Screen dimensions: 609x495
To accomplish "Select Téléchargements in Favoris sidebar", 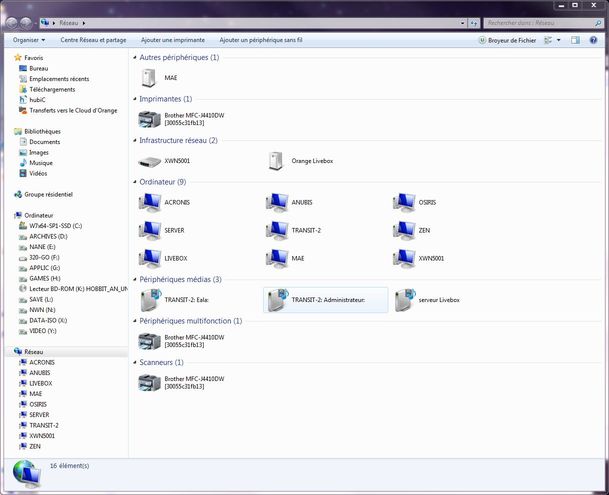I will [x=53, y=89].
